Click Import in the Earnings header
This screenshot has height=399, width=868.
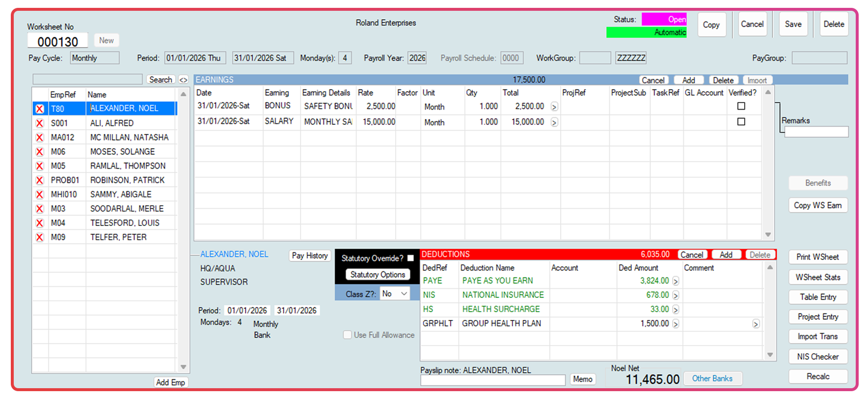757,80
